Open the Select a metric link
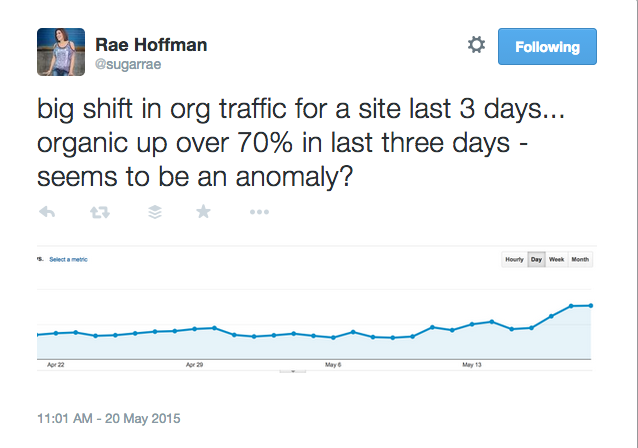638x448 pixels. (68, 259)
